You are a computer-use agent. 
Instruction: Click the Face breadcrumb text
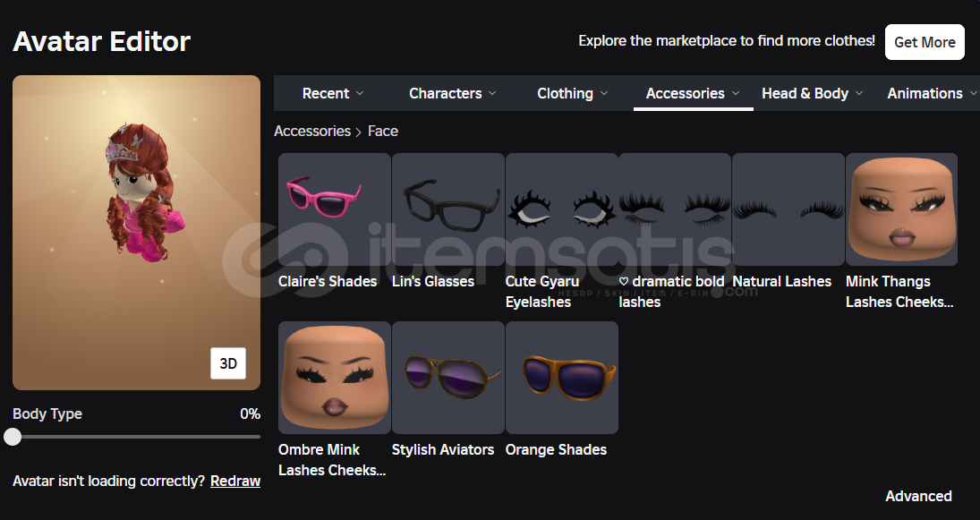click(x=382, y=131)
